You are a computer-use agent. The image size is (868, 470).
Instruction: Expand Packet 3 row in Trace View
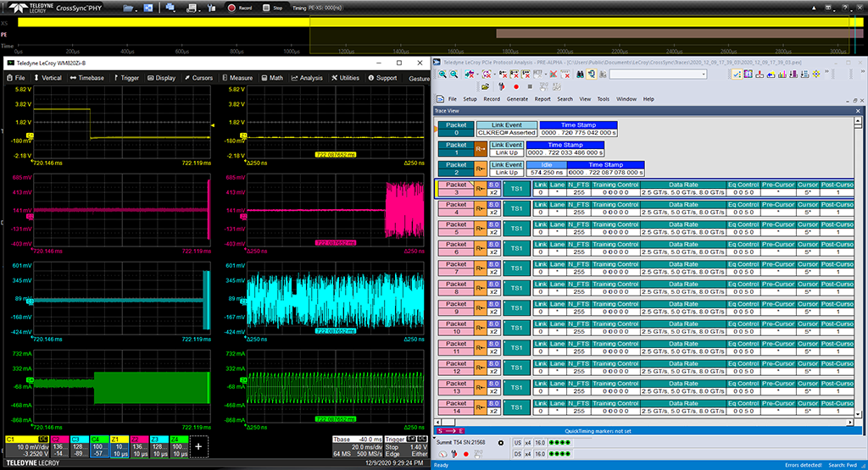(x=455, y=188)
